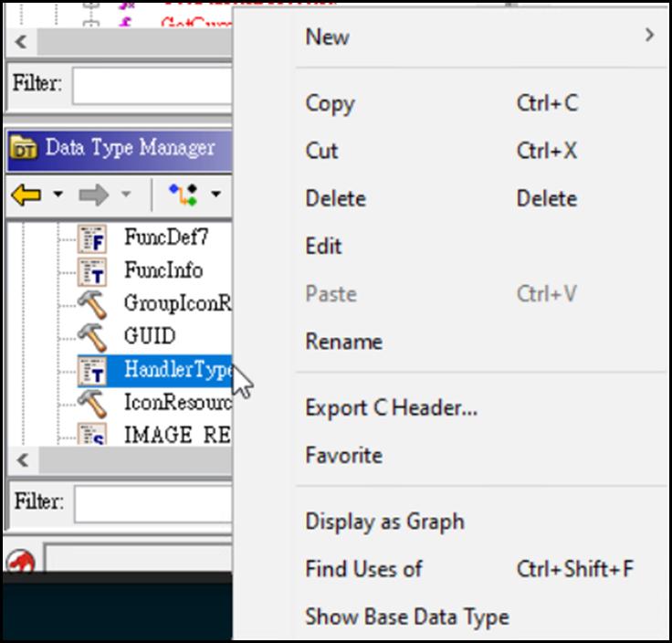
Task: Open the back arrow history dropdown
Action: pos(58,195)
